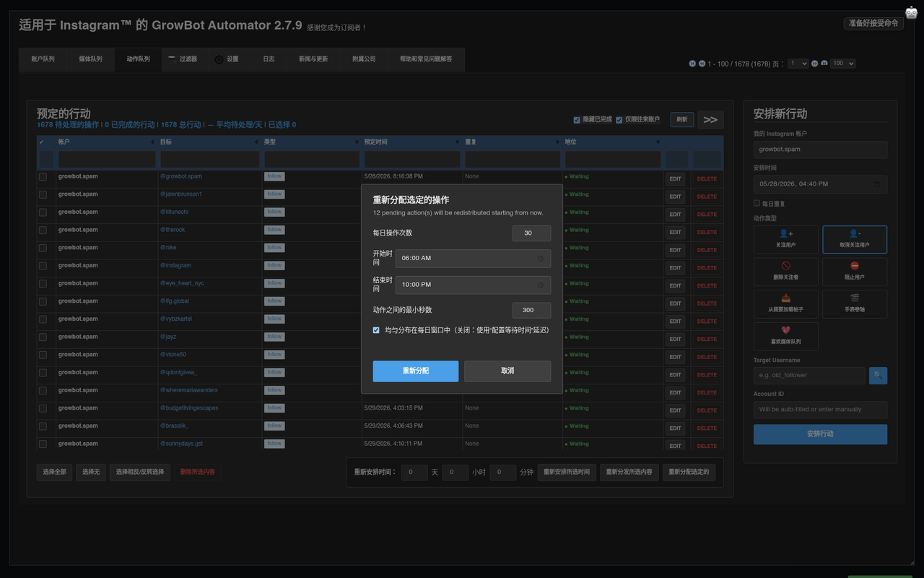924x578 pixels.
Task: Select the 阻止用户 action type
Action: coord(855,272)
